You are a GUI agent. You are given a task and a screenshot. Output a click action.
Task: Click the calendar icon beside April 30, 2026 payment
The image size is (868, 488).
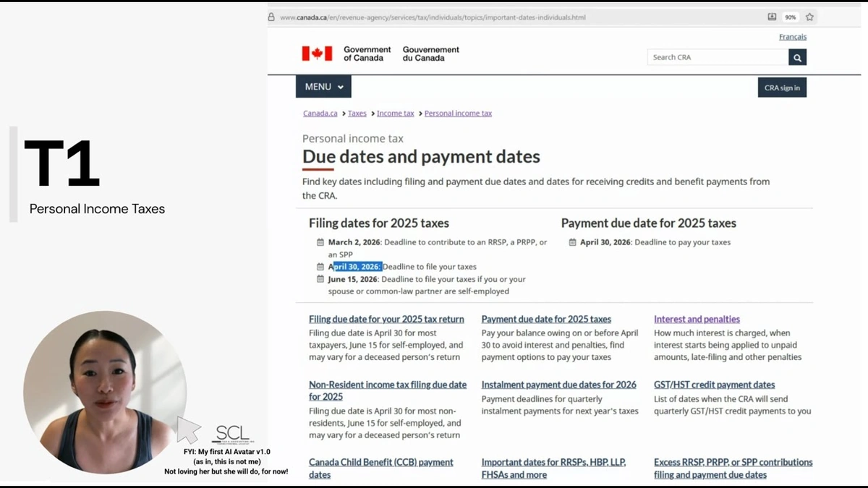(x=571, y=242)
